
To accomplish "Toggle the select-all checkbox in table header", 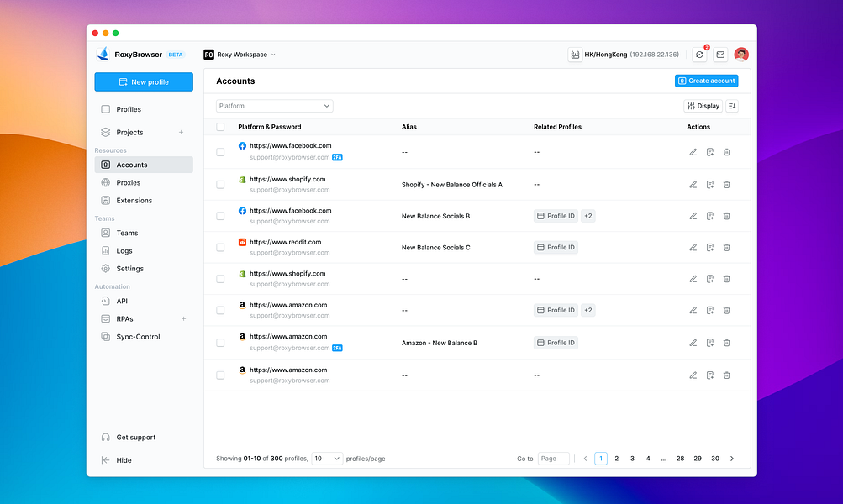I will tap(220, 127).
